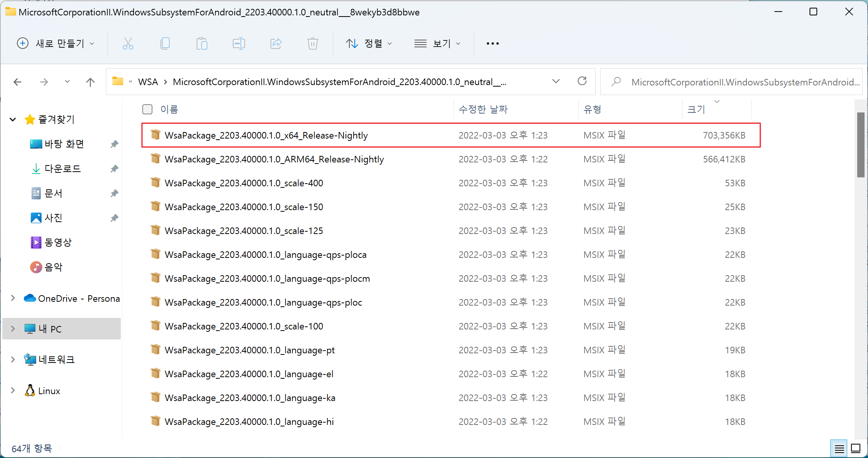
Task: Sort by 수정한 날짜 column header
Action: tap(483, 109)
